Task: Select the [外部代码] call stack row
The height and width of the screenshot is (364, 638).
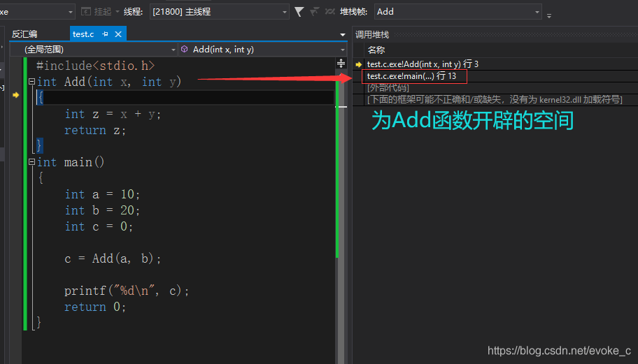Action: click(x=388, y=88)
